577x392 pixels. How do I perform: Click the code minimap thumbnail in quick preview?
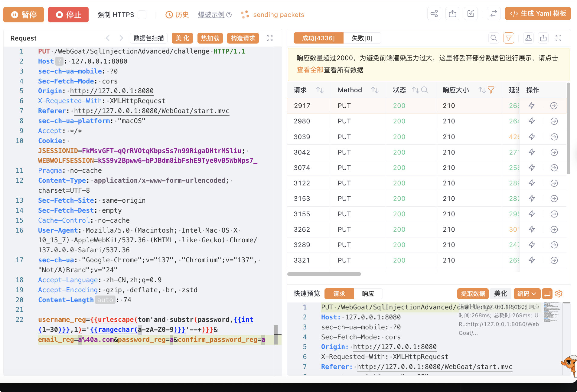coord(552,312)
